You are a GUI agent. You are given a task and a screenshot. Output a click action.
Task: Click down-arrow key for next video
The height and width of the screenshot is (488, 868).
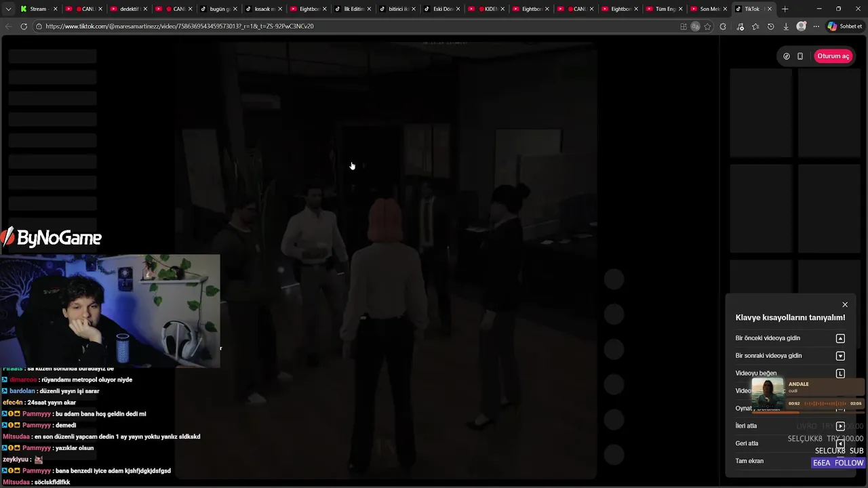[840, 356]
